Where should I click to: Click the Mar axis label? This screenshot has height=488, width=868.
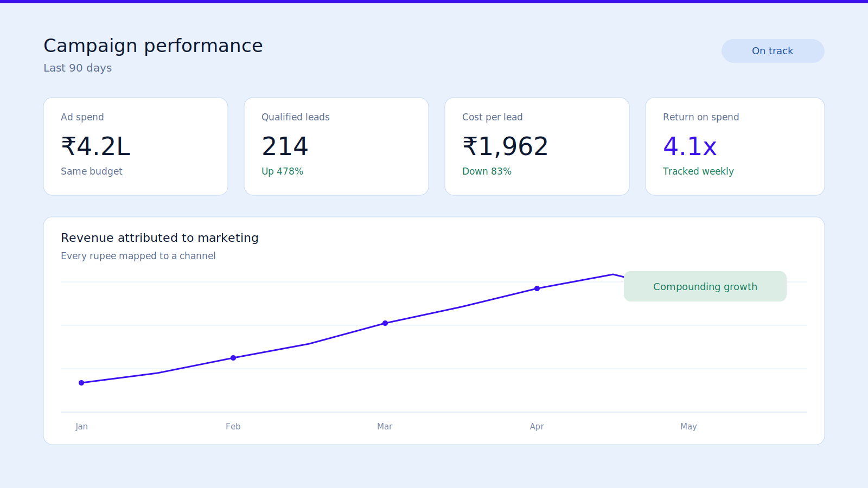click(385, 427)
